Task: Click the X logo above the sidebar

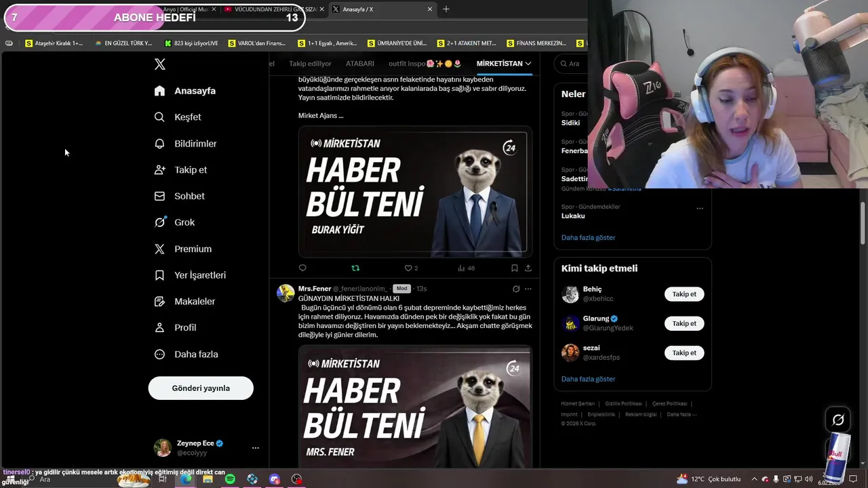Action: coord(159,64)
